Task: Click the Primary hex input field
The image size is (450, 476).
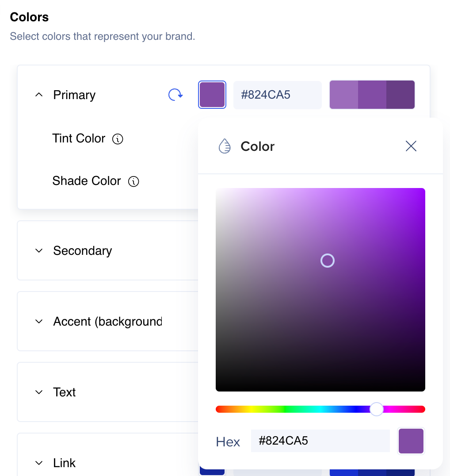Action: pyautogui.click(x=277, y=95)
